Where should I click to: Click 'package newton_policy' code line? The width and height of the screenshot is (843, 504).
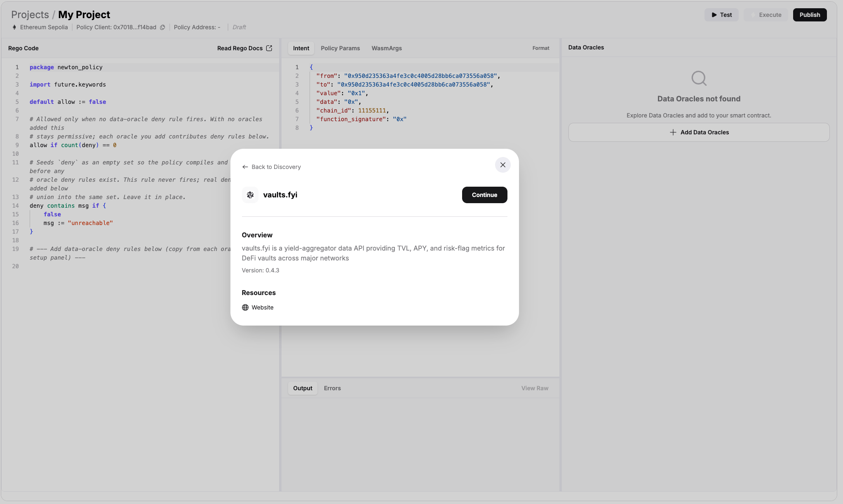[66, 67]
